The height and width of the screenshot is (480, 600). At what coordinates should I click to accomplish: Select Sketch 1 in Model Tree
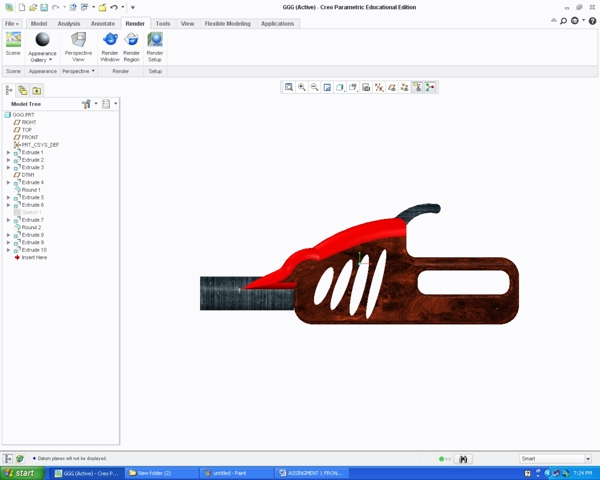pos(27,212)
